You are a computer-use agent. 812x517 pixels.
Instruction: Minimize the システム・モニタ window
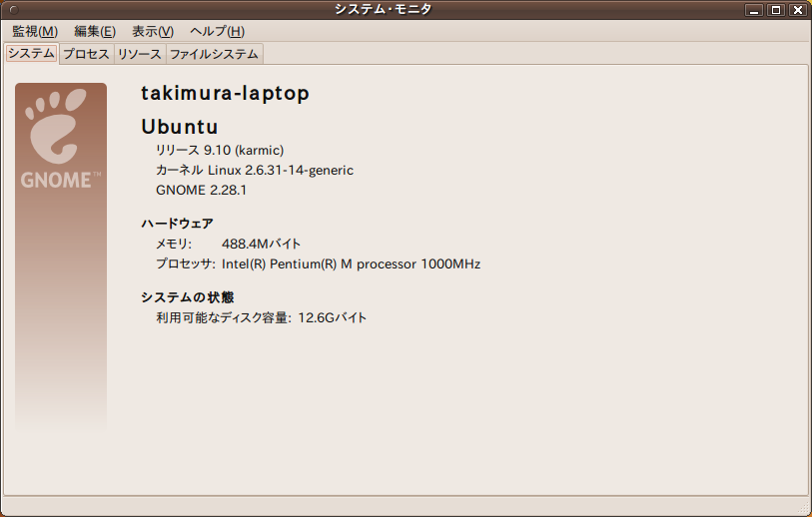coord(753,10)
